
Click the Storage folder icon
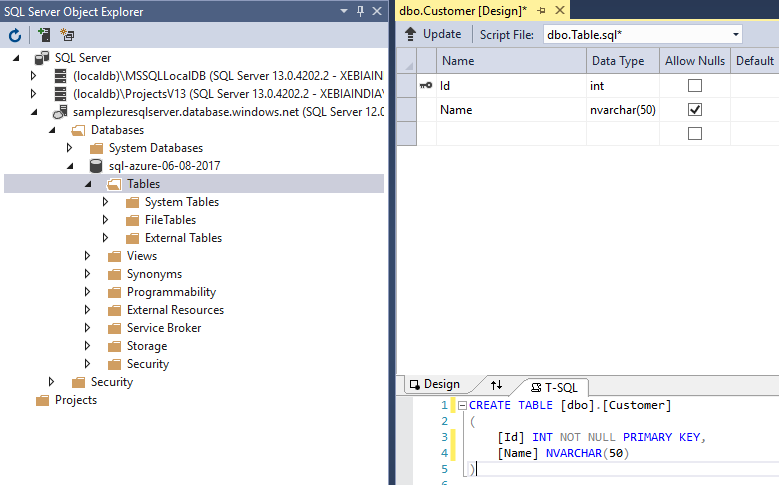click(x=114, y=346)
